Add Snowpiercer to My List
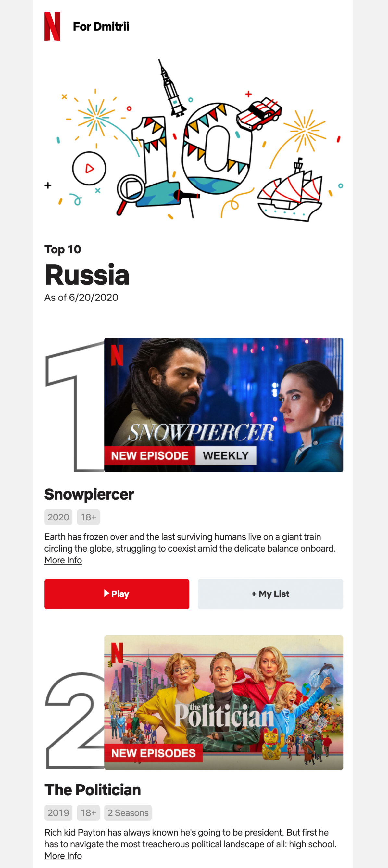This screenshot has width=388, height=868. tap(270, 594)
